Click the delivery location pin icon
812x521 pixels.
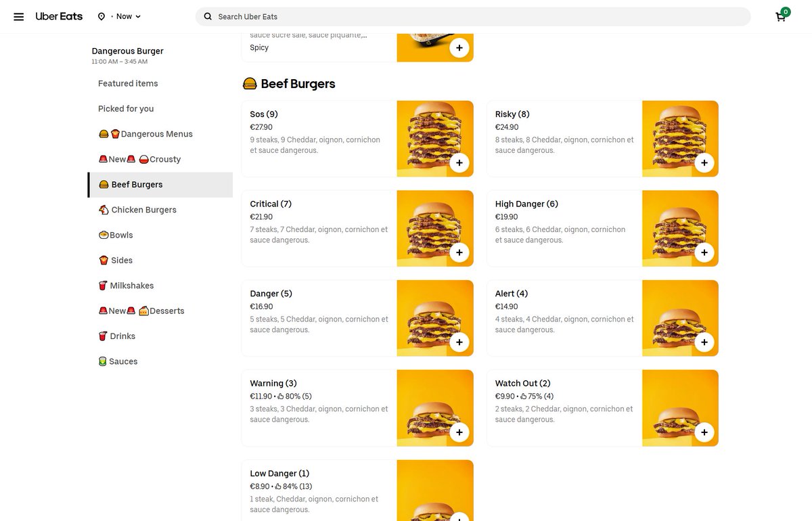(101, 16)
